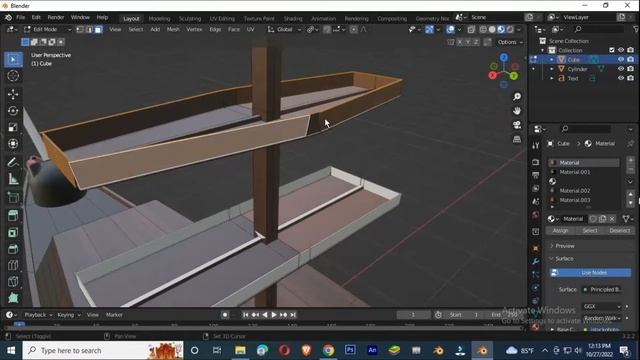Screen dimensions: 640x360
Task: Enable face select mode
Action: coord(98,29)
